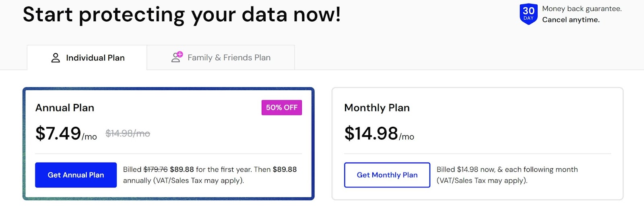Screen dimensions: 644x210
Task: Click the bold $89.88 first year amount
Action: click(x=182, y=169)
